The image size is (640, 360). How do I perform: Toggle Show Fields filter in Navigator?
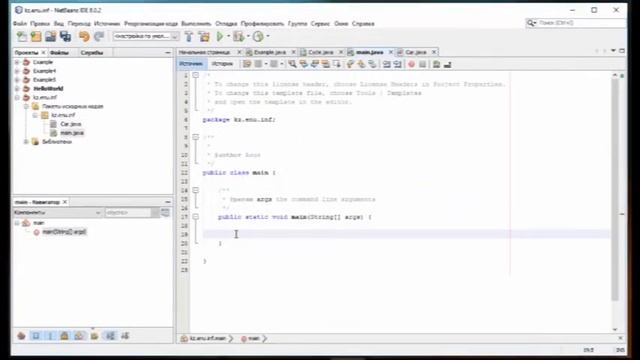(x=36, y=336)
